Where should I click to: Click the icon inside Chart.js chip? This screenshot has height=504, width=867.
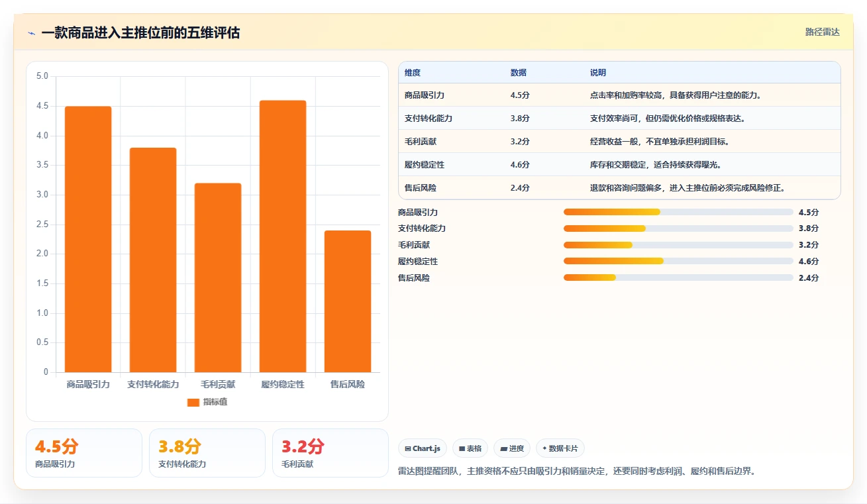407,448
